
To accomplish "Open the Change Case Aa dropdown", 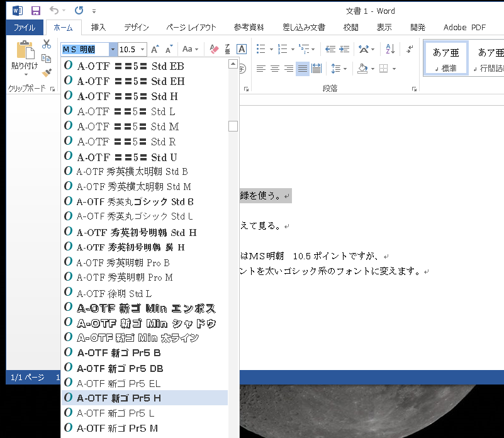I will tap(190, 49).
